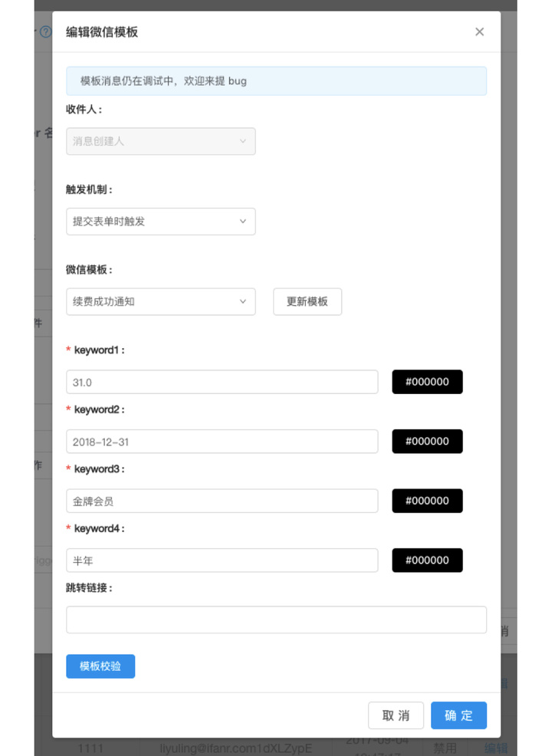Screen dimensions: 552x756
Task: Expand the 触发机制 dropdown 提交表单时触发
Action: point(160,222)
